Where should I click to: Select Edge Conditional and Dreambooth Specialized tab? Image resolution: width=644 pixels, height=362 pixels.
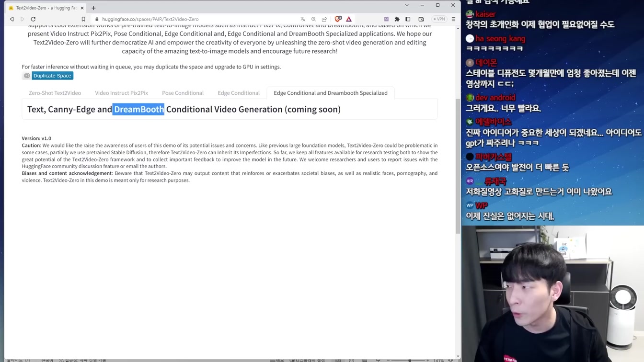click(331, 93)
